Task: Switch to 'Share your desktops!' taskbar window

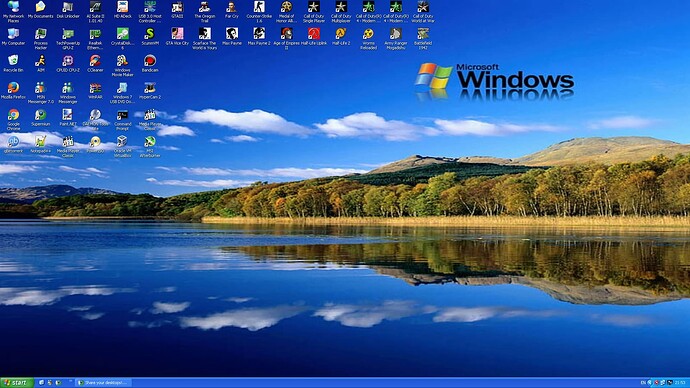Action: pyautogui.click(x=103, y=383)
